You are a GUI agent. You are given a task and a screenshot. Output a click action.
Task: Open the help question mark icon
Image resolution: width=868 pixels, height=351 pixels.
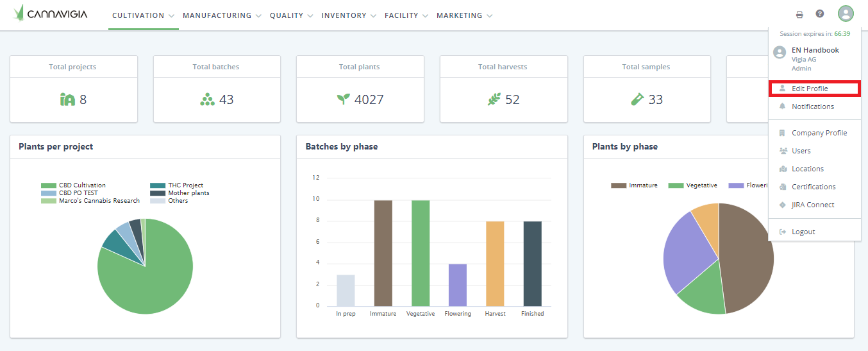[x=819, y=14]
